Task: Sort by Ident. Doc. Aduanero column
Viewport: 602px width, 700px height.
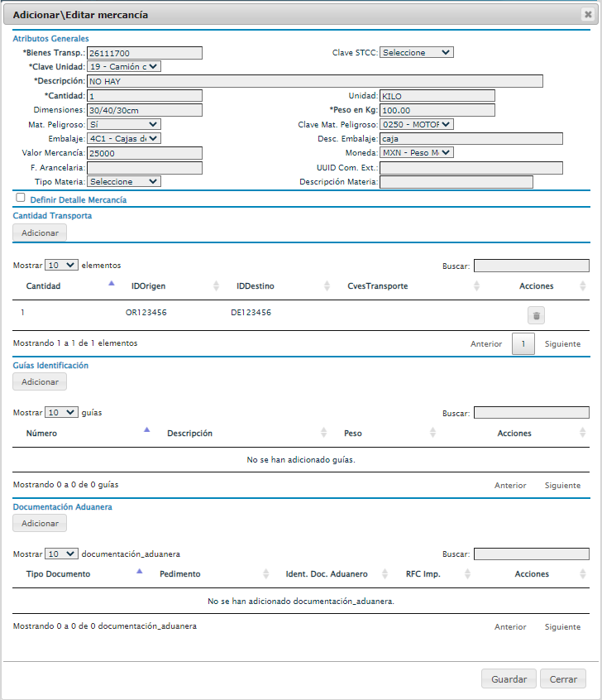Action: pos(385,574)
